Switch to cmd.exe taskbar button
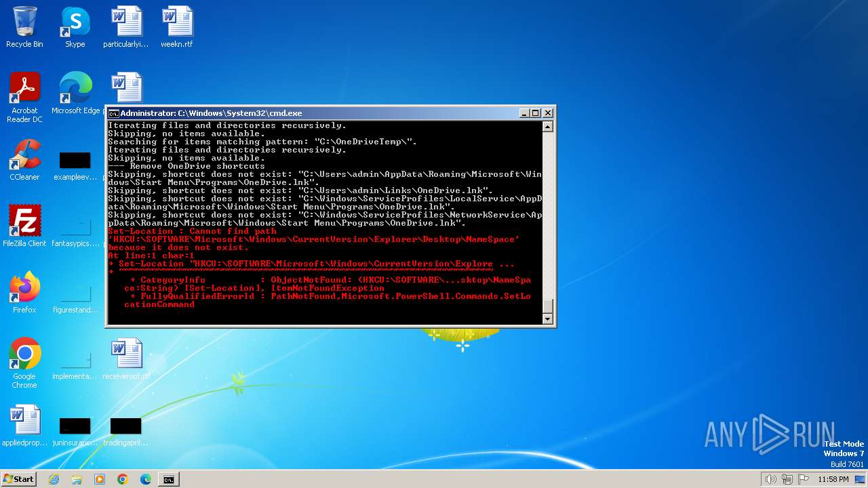The image size is (868, 488). tap(169, 479)
